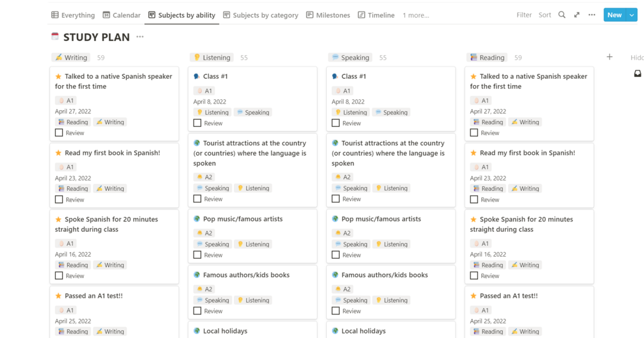Switch to the Milestones view tab
The width and height of the screenshot is (644, 338).
[328, 15]
